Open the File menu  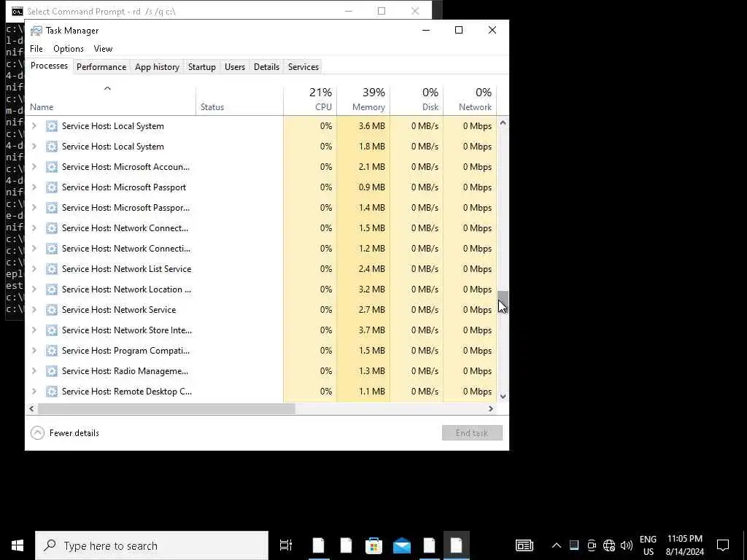click(x=36, y=49)
